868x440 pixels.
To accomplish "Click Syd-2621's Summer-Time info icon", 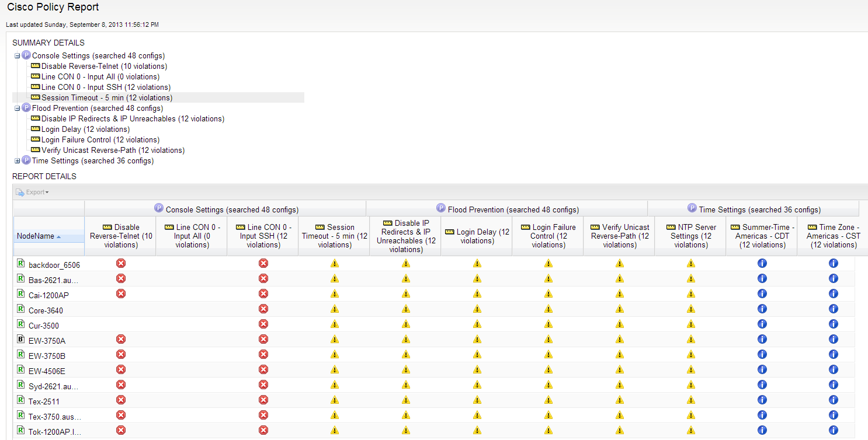I will pos(762,385).
